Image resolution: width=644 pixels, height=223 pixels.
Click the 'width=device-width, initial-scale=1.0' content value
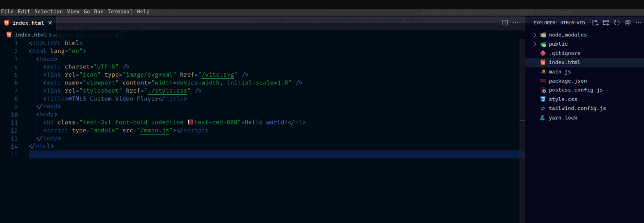point(221,83)
